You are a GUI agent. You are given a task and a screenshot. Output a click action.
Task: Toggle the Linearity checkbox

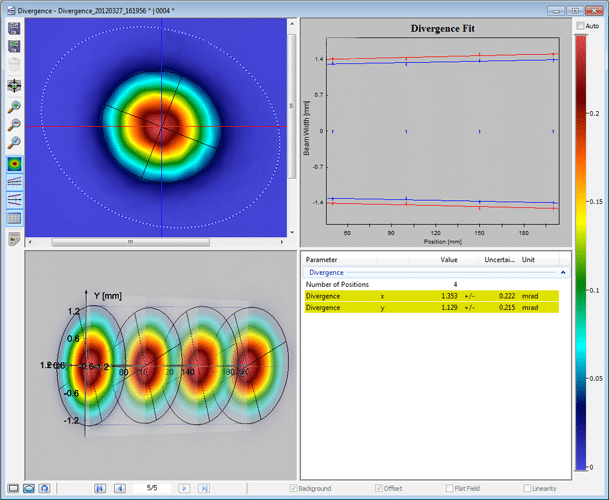[527, 488]
